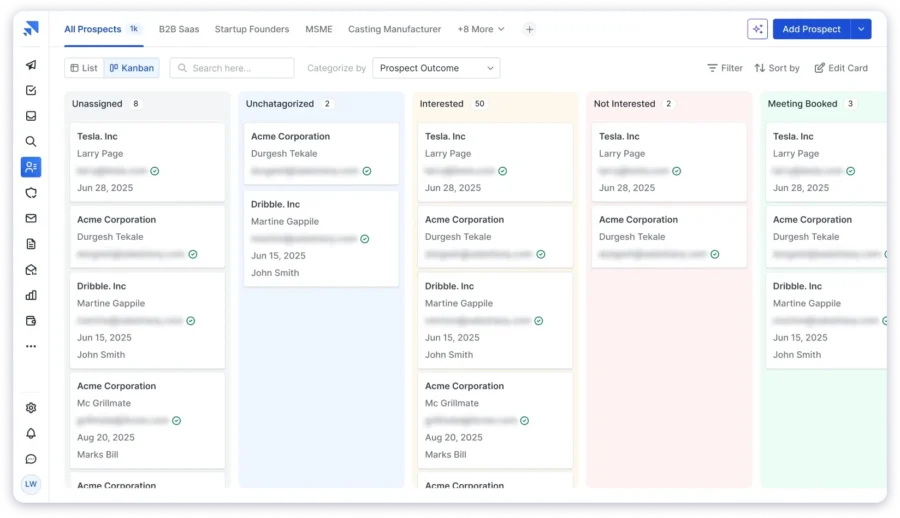
Task: Open the shield sidebar icon
Action: pyautogui.click(x=31, y=193)
